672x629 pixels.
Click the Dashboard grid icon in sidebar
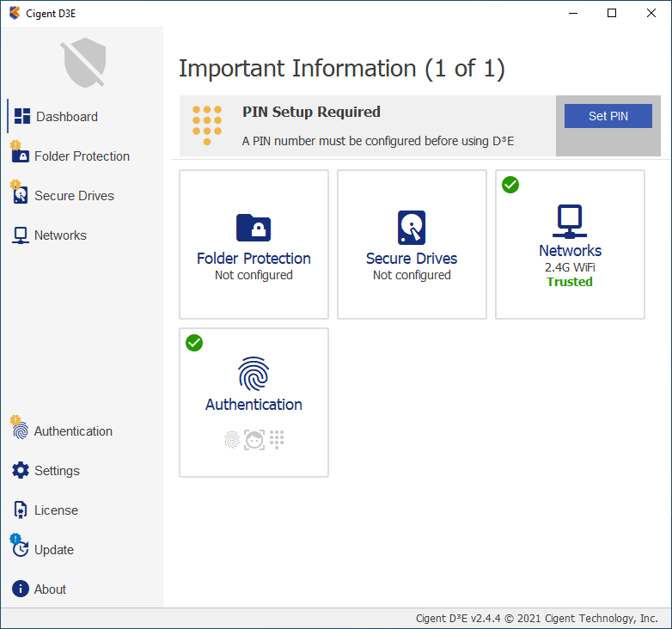click(22, 116)
